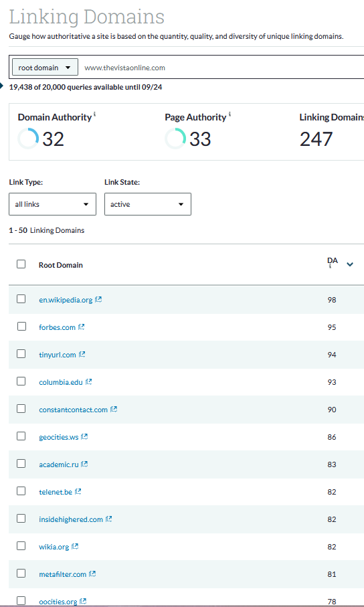Open the Link State active dropdown

pyautogui.click(x=147, y=204)
